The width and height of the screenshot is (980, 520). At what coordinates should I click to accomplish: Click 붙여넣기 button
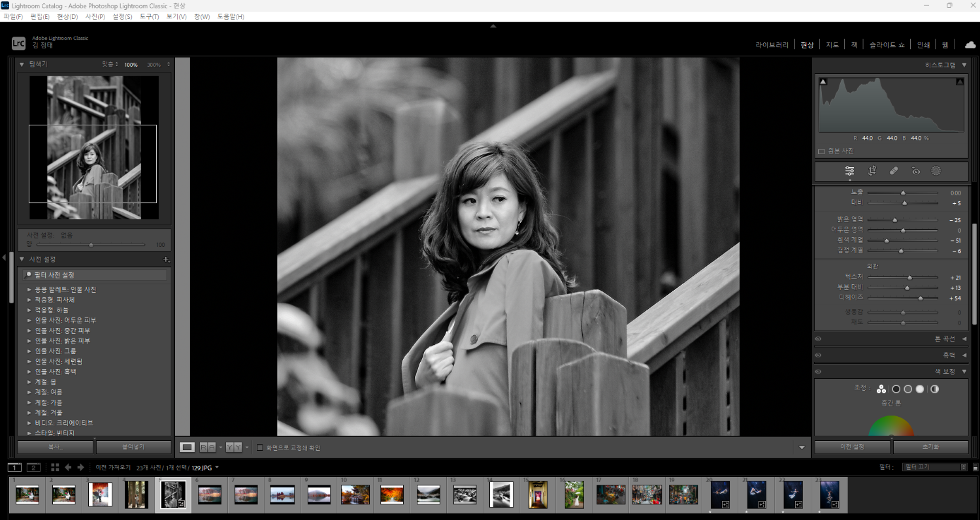point(133,447)
